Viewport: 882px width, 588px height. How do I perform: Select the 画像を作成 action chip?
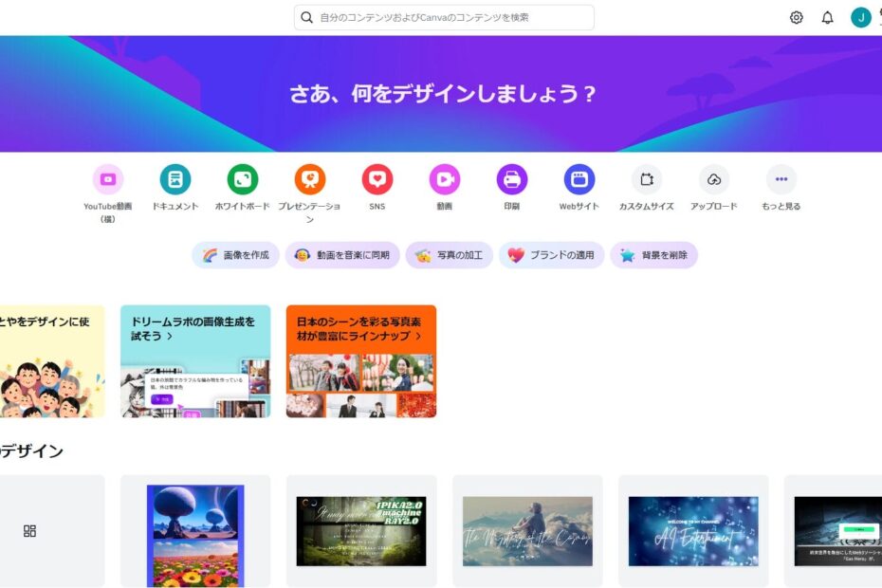click(x=233, y=255)
